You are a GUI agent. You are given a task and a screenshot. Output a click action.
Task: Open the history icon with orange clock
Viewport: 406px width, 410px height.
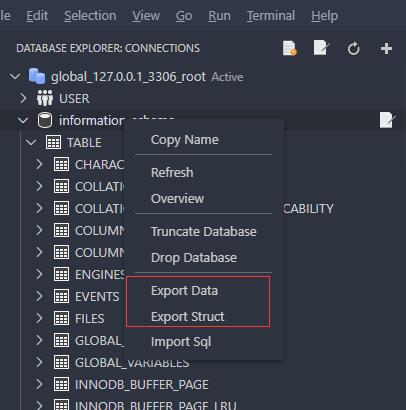coord(289,48)
